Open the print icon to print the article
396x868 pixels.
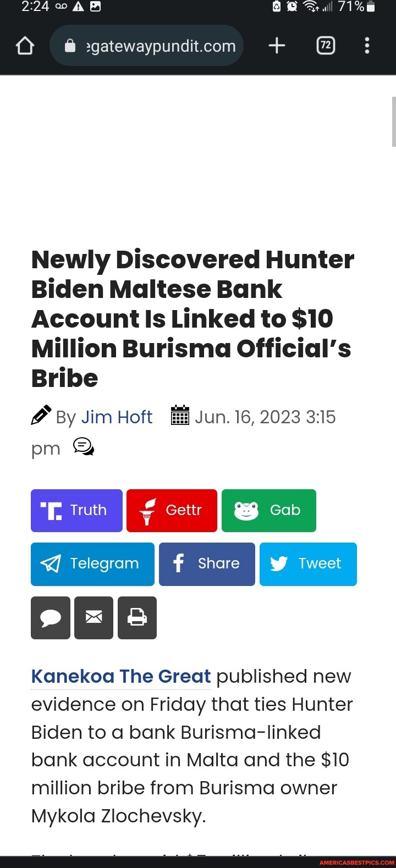click(x=137, y=617)
